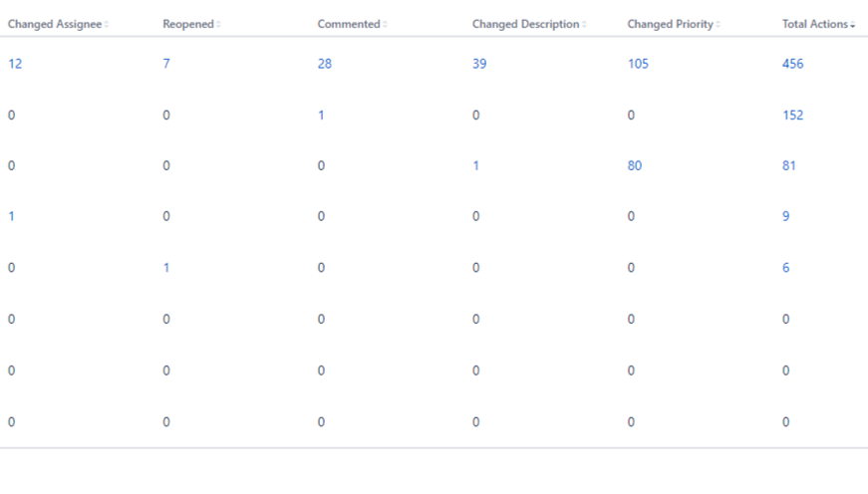
Task: Sort by Changed Description column
Action: (525, 24)
